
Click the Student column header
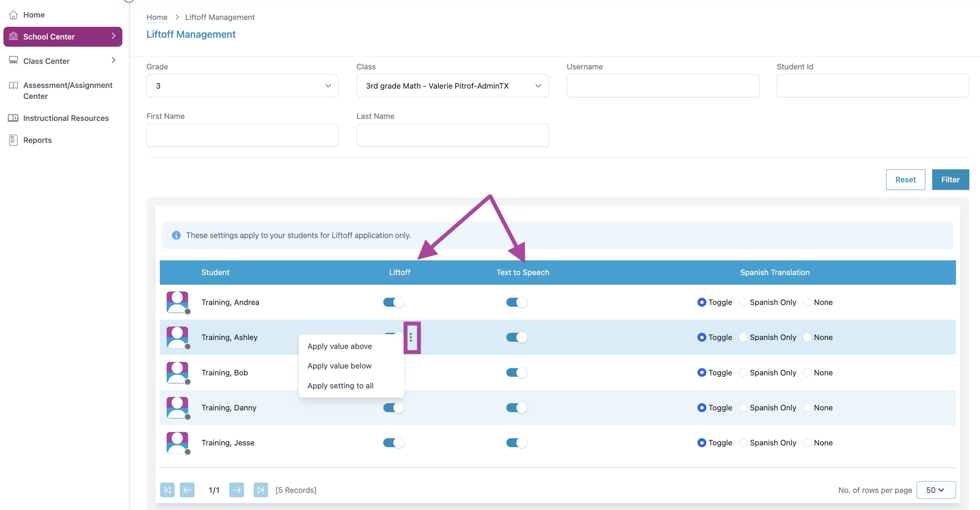[x=215, y=272]
